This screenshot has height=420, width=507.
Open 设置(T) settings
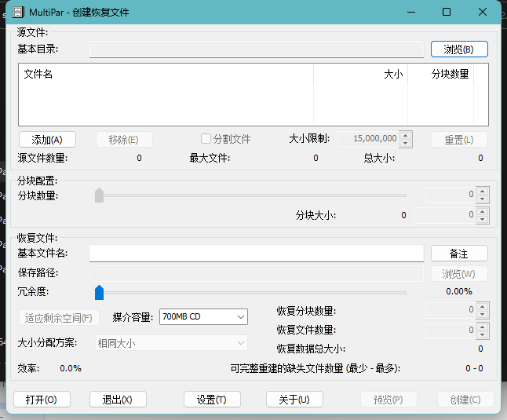coord(212,400)
